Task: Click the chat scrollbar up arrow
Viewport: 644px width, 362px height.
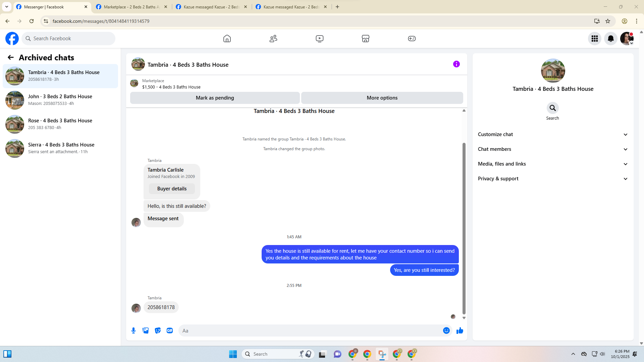Action: point(464,111)
